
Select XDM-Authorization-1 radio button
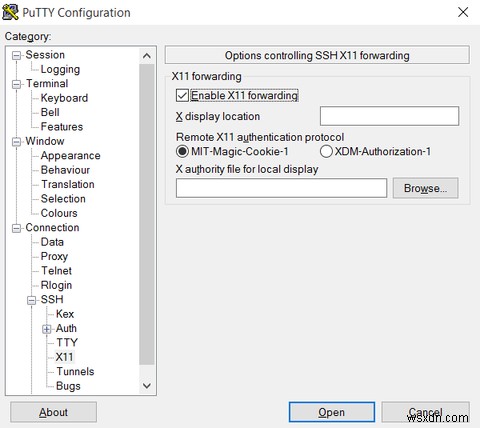click(326, 152)
